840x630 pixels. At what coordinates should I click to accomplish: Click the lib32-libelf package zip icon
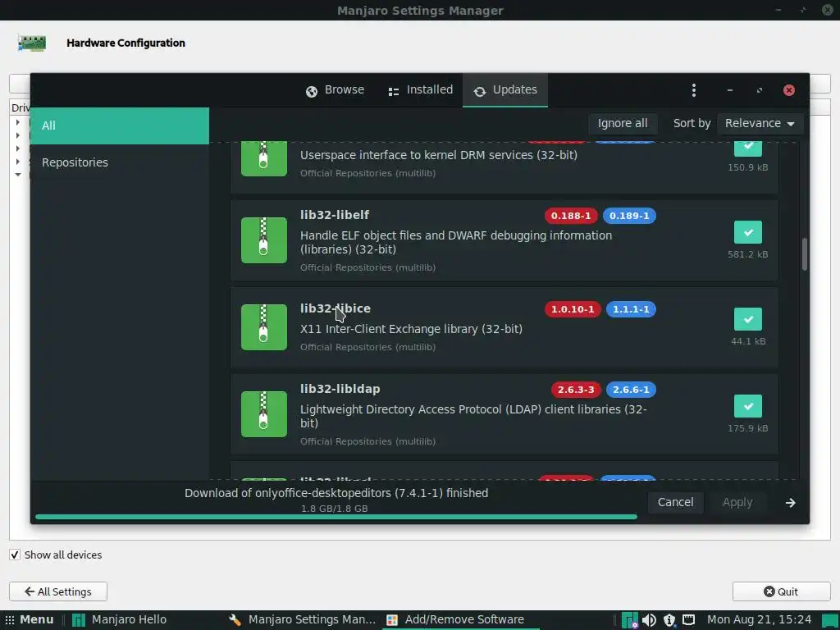[x=263, y=240]
